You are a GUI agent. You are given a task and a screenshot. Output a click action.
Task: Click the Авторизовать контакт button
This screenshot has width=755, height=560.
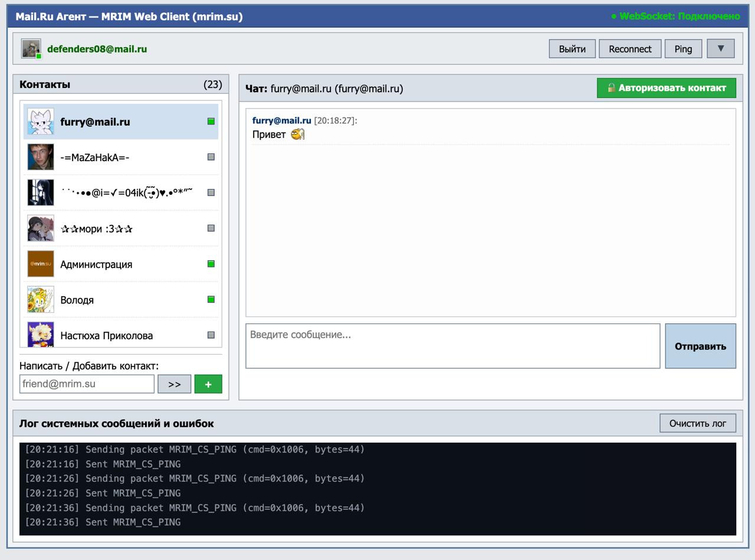tap(667, 88)
